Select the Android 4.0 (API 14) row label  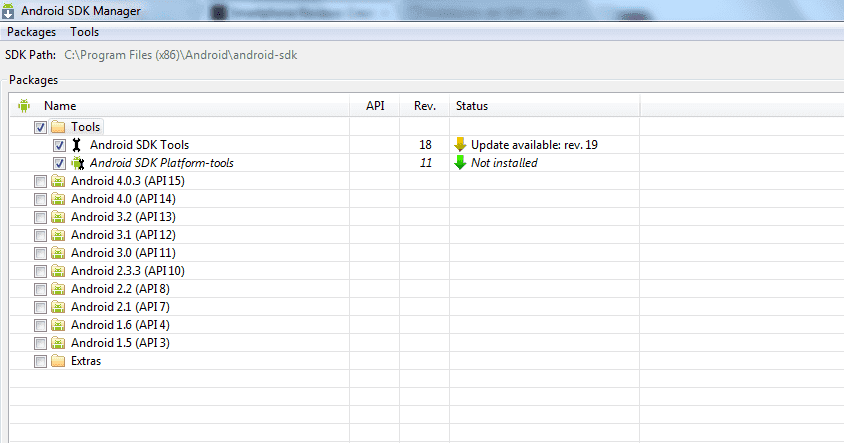(x=123, y=199)
